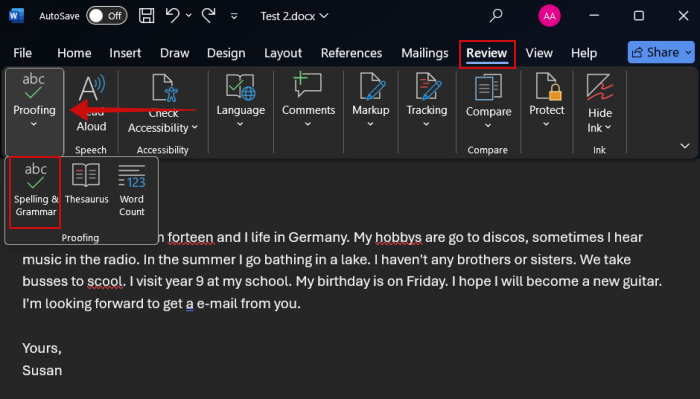
Task: Click the "Susan" signature line
Action: coord(42,370)
